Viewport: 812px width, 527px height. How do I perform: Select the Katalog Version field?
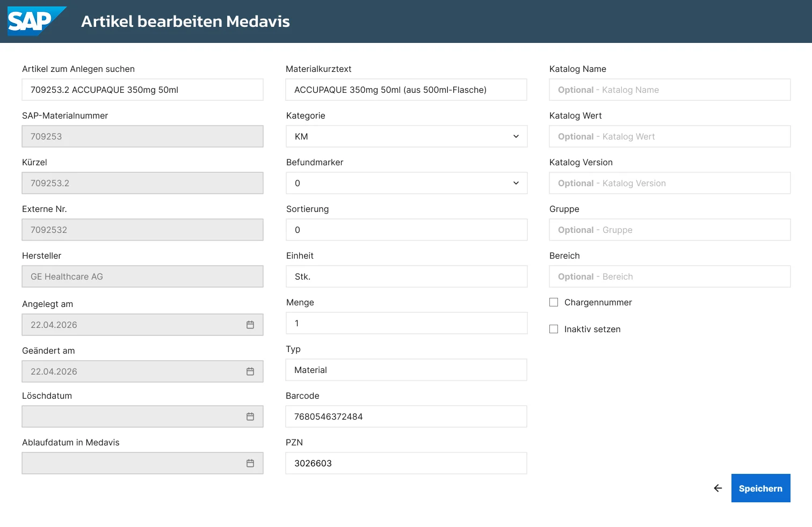[670, 183]
